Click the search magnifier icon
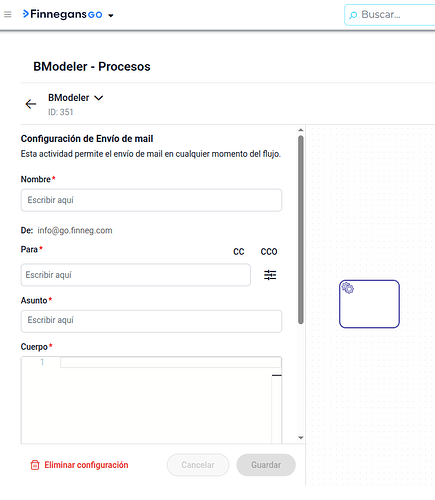This screenshot has height=500, width=435. [353, 15]
